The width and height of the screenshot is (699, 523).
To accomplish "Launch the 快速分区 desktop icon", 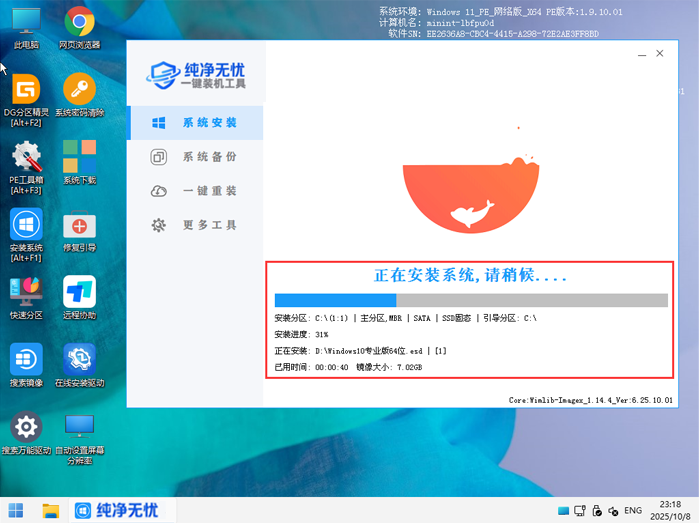I will (x=25, y=292).
